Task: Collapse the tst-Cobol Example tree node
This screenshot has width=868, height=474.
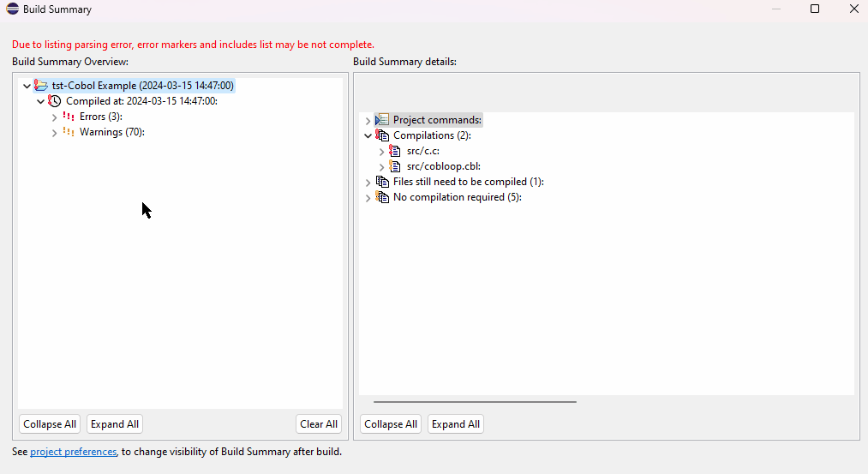Action: tap(27, 86)
